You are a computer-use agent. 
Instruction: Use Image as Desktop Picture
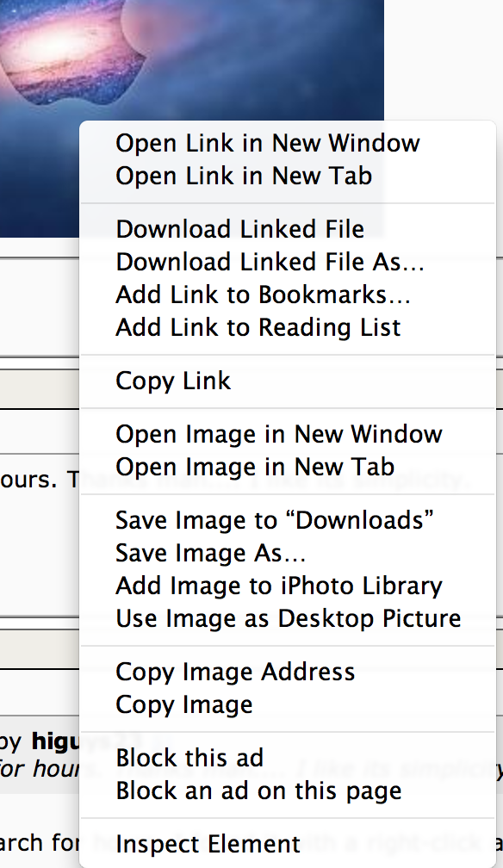[288, 618]
